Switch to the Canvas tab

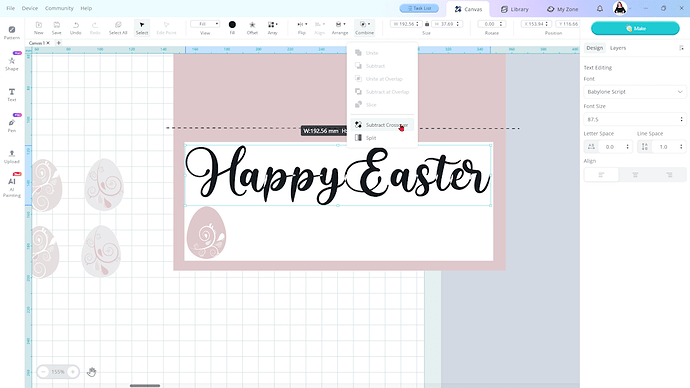click(468, 9)
